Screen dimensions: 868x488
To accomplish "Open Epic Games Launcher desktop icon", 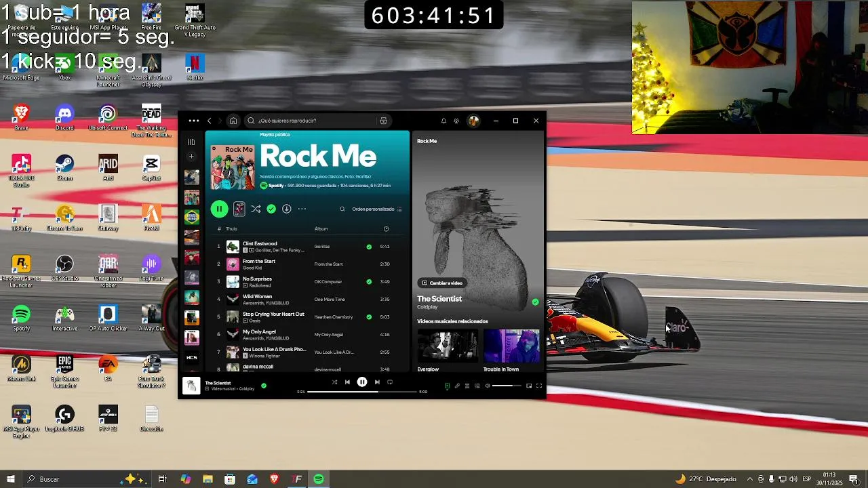I will pyautogui.click(x=64, y=371).
